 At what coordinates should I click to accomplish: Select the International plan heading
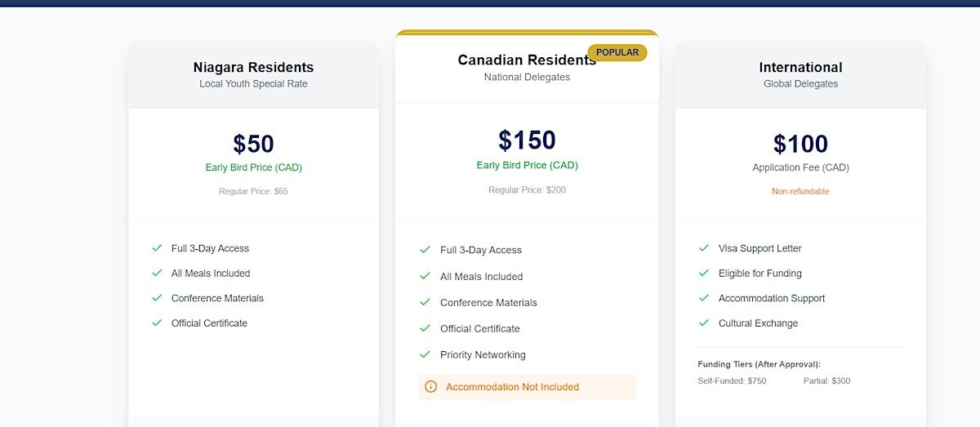pyautogui.click(x=800, y=68)
